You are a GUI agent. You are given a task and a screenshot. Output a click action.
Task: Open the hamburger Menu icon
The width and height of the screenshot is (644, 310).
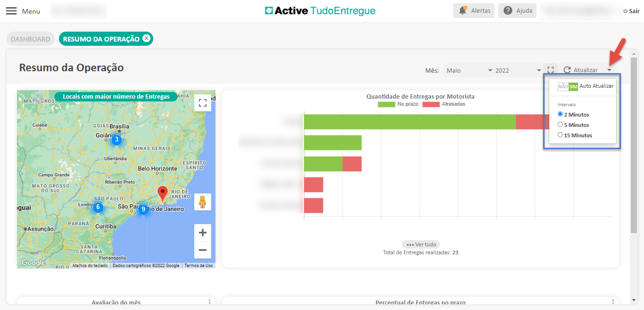pos(11,11)
